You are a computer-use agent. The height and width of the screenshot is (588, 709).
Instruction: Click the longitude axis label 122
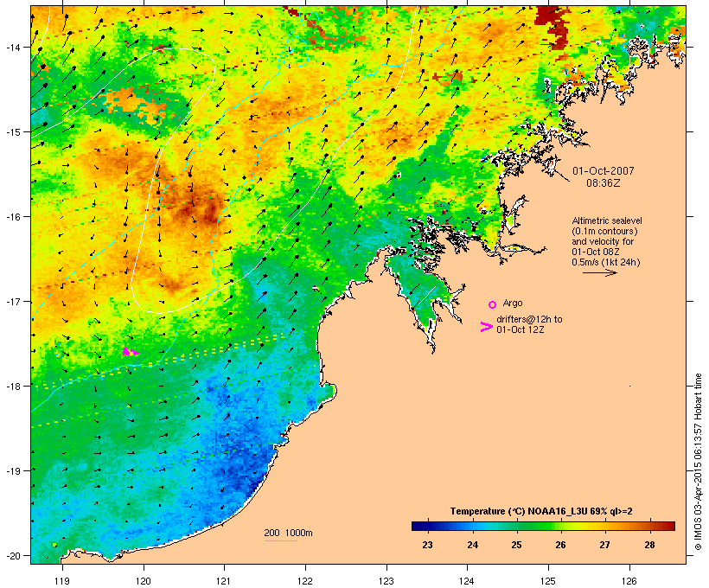tap(305, 581)
